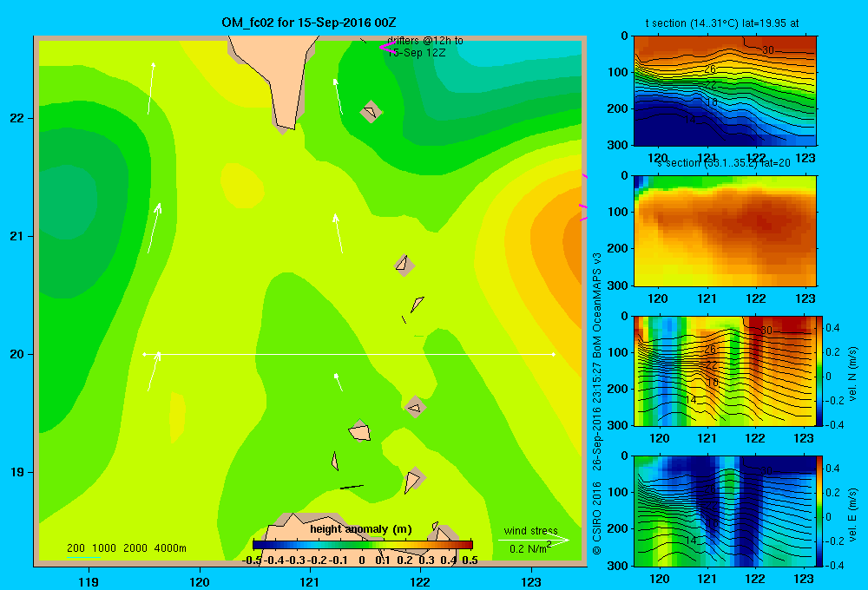Screen dimensions: 868x590
Task: Click longitude label '121' under the main map
Action: point(310,581)
